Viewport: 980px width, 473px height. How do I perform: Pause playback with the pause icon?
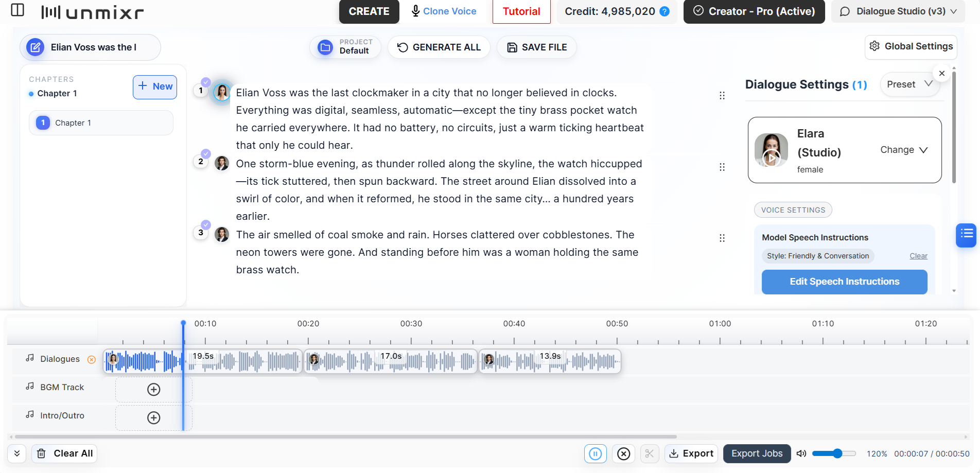(596, 453)
